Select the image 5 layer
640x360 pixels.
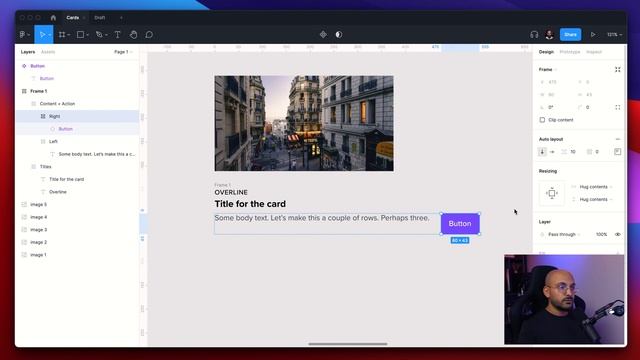click(77, 204)
